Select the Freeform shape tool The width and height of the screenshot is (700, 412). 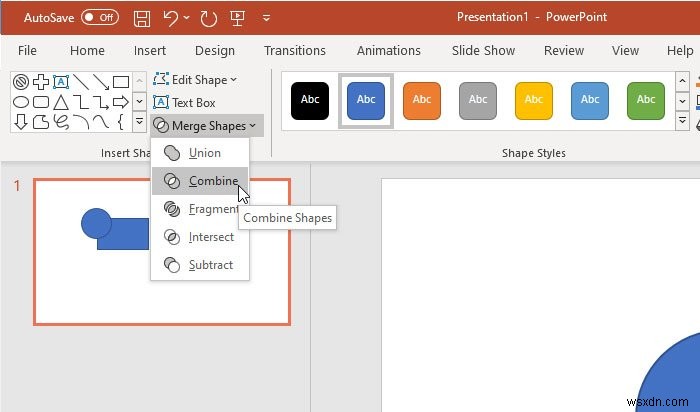point(41,121)
